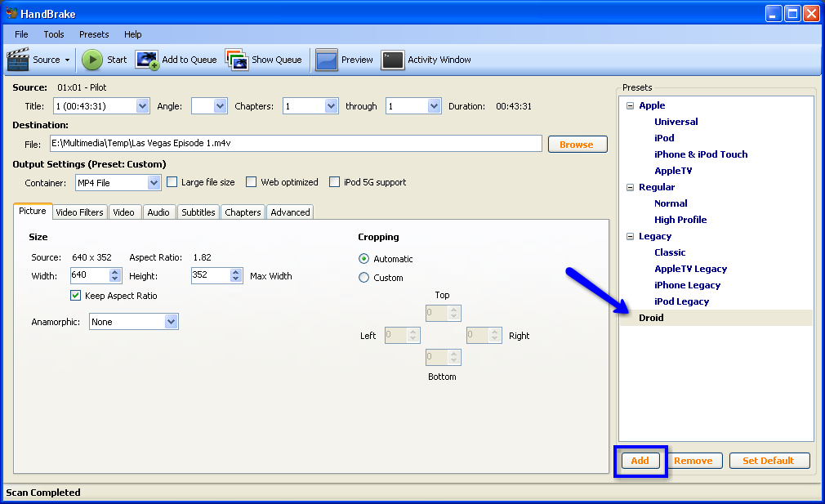This screenshot has height=504, width=825.
Task: Open the Activity Window terminal icon
Action: (x=393, y=60)
